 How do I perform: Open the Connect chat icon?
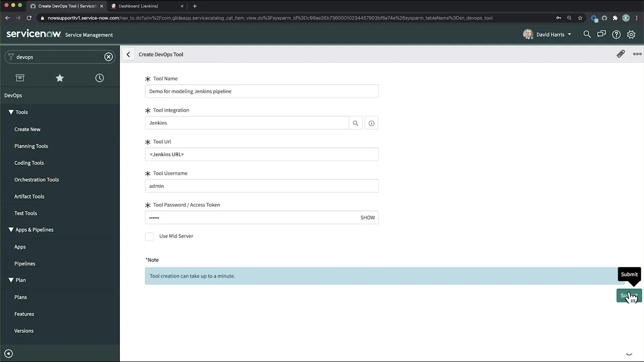point(601,34)
